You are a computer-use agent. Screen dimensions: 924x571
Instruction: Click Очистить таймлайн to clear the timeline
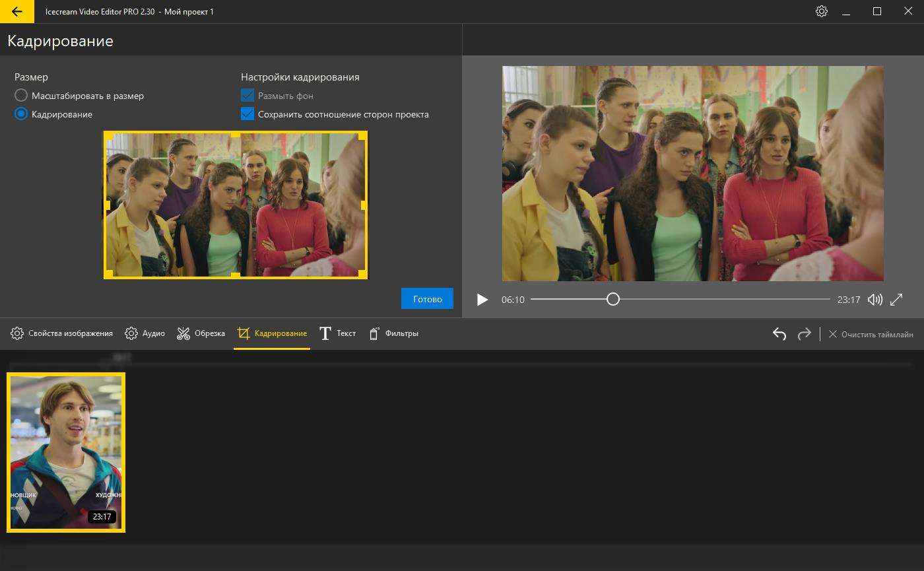871,335
